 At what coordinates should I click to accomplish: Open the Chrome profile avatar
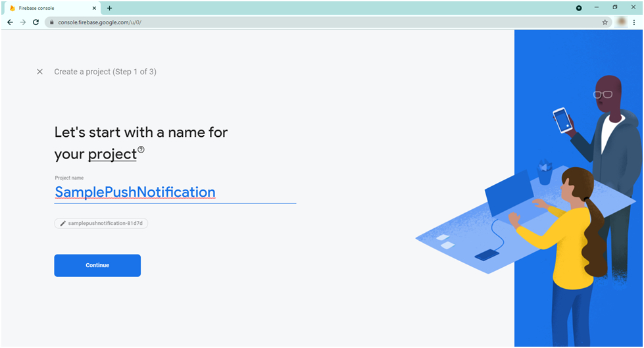622,22
